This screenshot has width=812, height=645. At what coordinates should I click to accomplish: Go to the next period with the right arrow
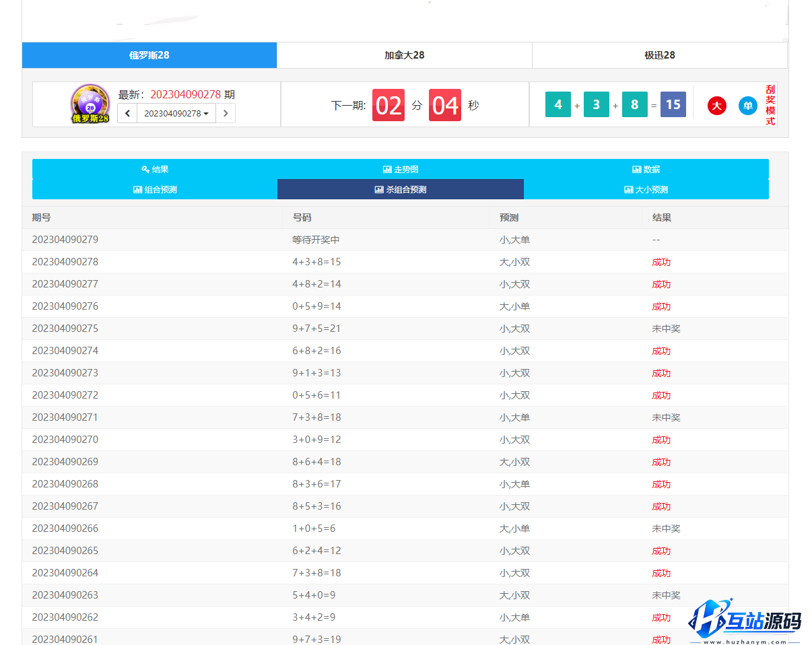coord(226,113)
